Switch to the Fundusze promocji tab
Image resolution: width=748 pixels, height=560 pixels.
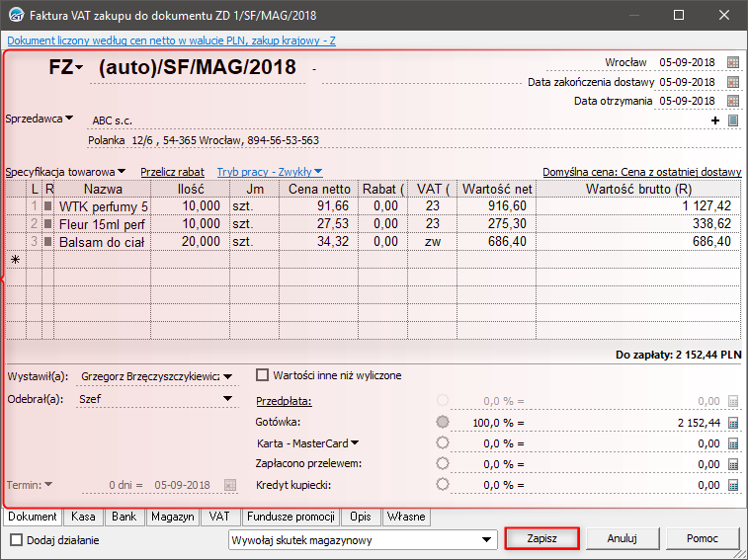tap(291, 517)
